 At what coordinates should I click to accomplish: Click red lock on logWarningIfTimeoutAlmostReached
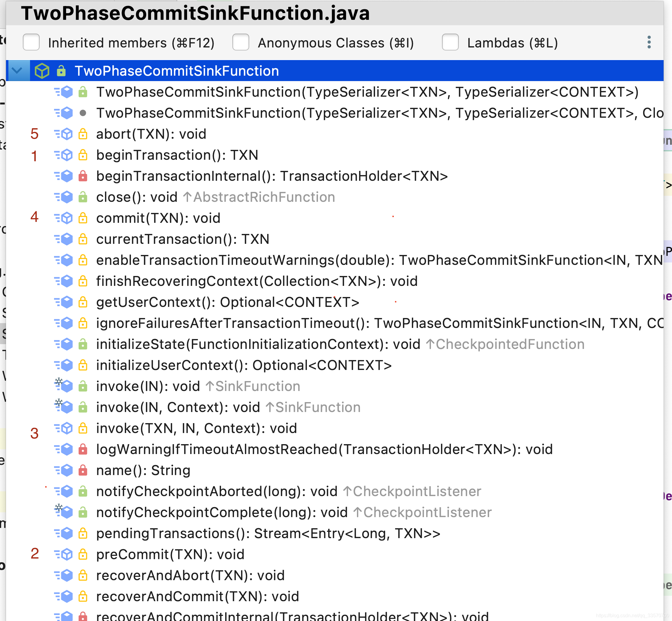[x=83, y=449]
